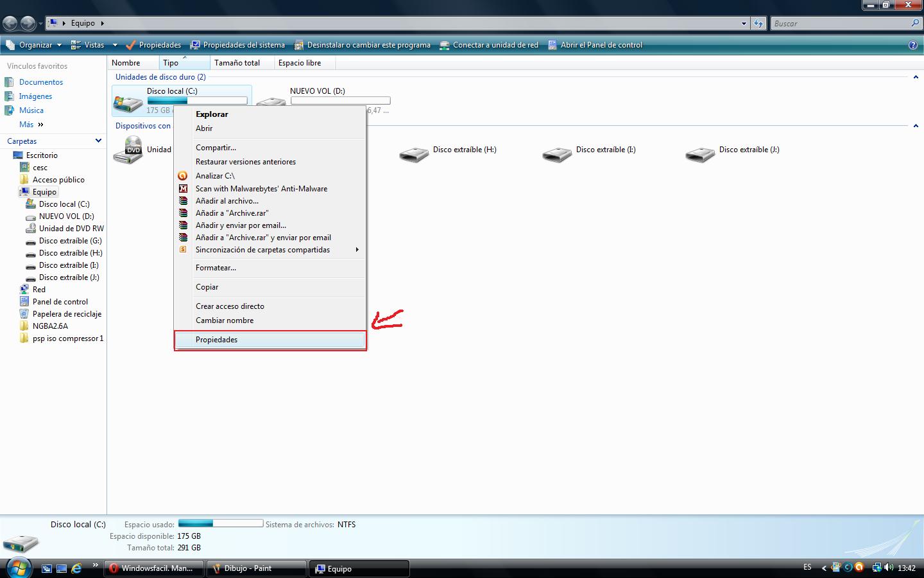Screen dimensions: 924x578
Task: Launch Analizar C:\ antivirus scan
Action: point(216,175)
